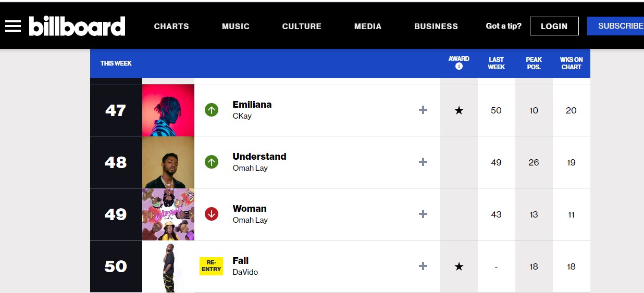Screen dimensions: 644x293
Task: Click the Billboard logo
Action: (77, 26)
